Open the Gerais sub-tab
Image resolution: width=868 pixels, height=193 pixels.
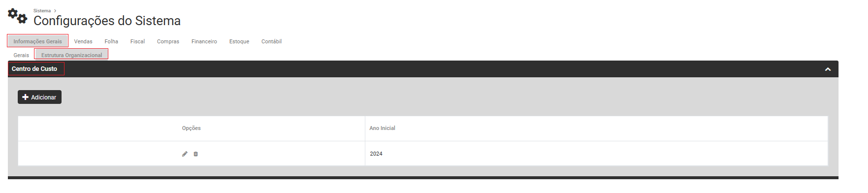click(21, 55)
